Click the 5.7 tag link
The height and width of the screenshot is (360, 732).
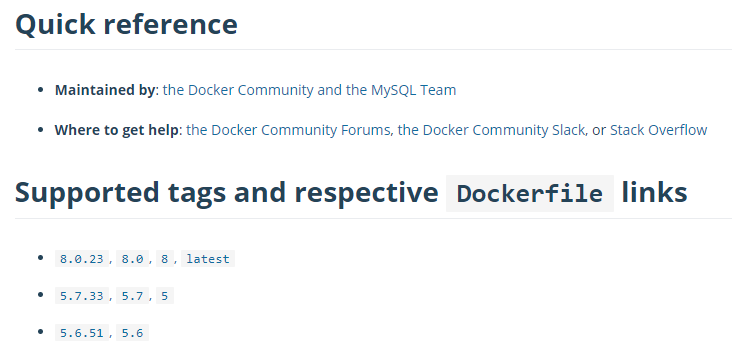[x=133, y=296]
